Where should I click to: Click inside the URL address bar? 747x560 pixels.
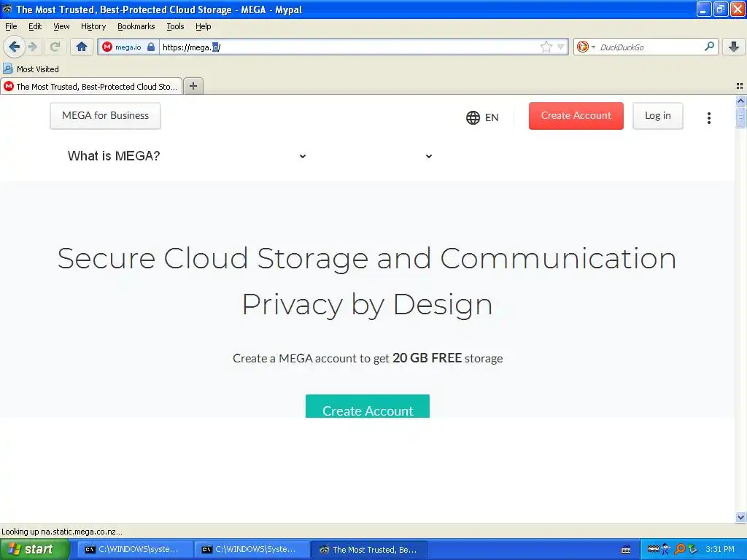tap(350, 47)
